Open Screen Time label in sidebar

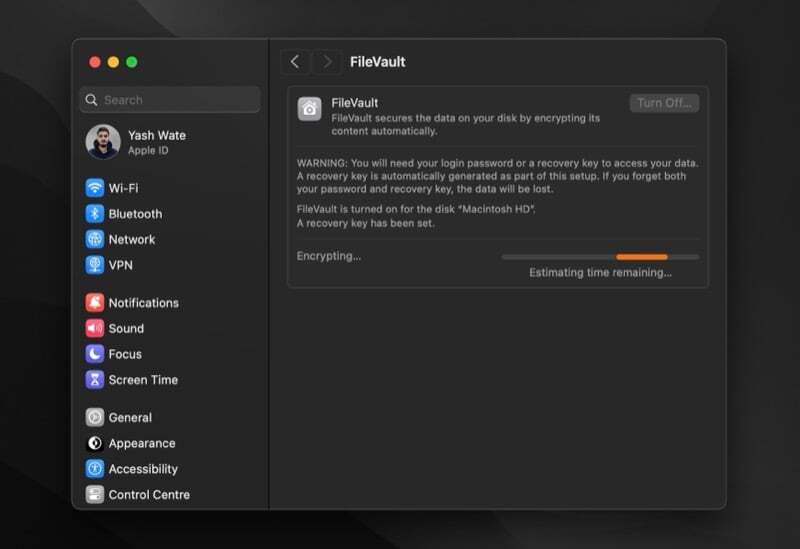143,380
